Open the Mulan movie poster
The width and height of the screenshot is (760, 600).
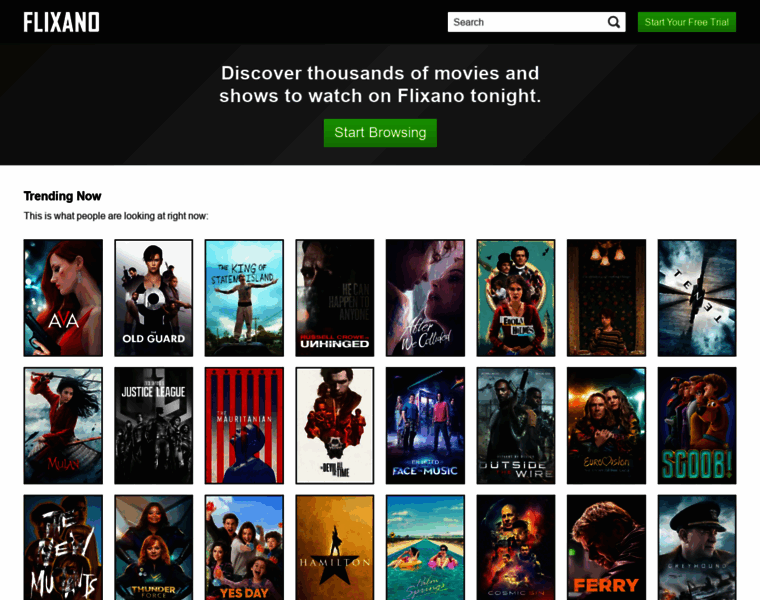click(63, 426)
